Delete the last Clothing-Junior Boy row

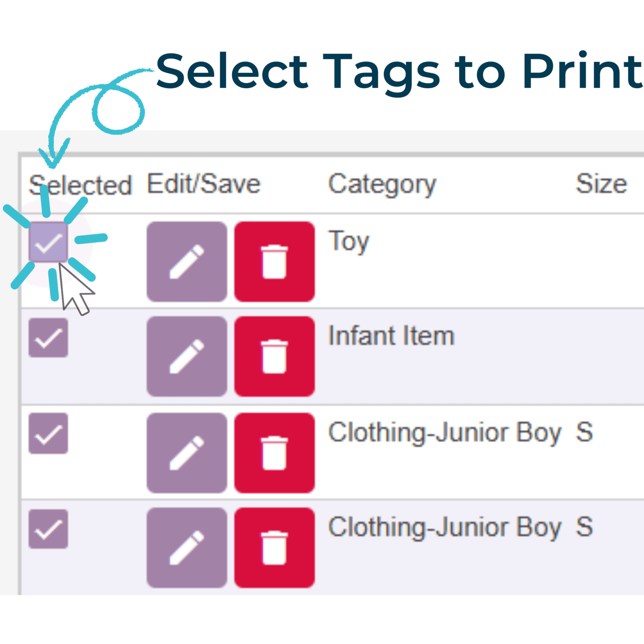(x=275, y=547)
